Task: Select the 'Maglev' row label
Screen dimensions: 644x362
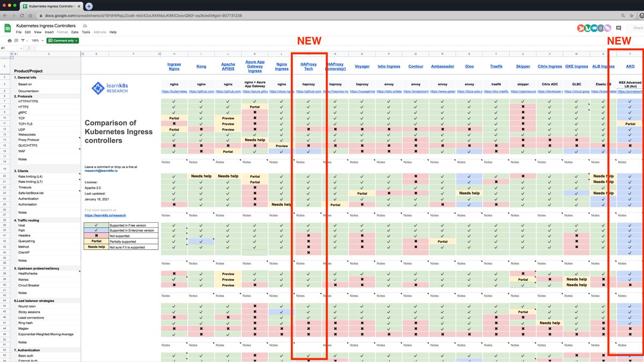Action: point(24,329)
